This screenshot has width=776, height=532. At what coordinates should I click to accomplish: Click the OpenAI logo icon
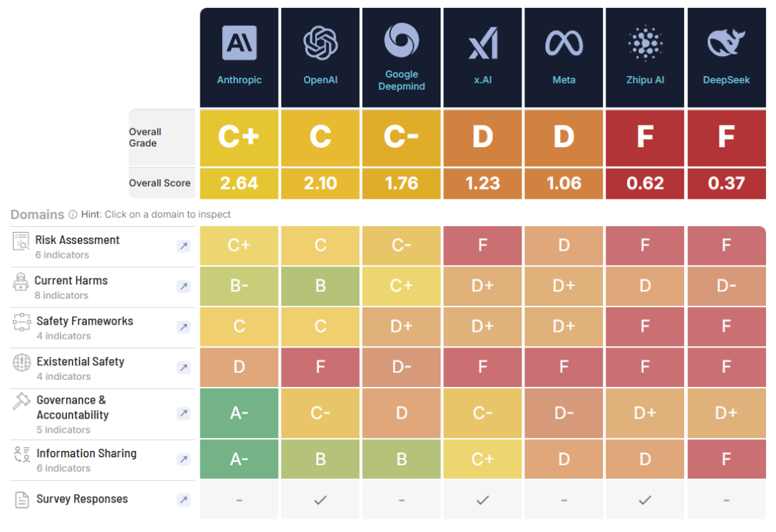pos(320,43)
